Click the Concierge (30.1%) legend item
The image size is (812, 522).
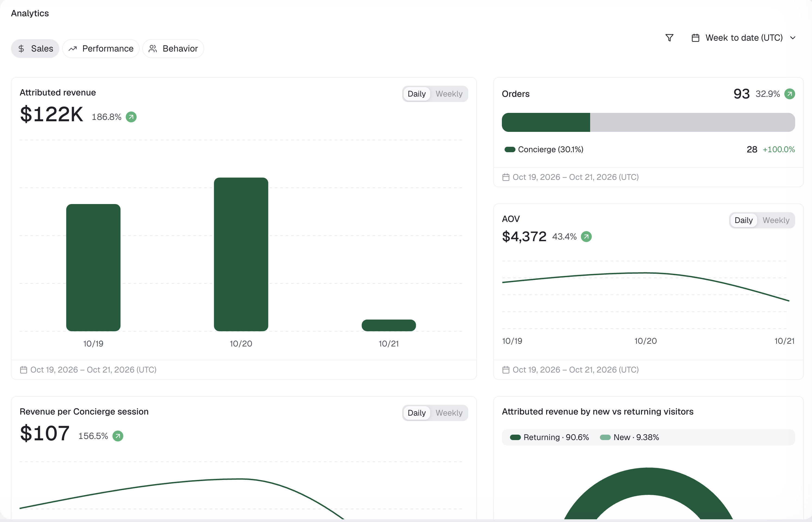pos(544,149)
